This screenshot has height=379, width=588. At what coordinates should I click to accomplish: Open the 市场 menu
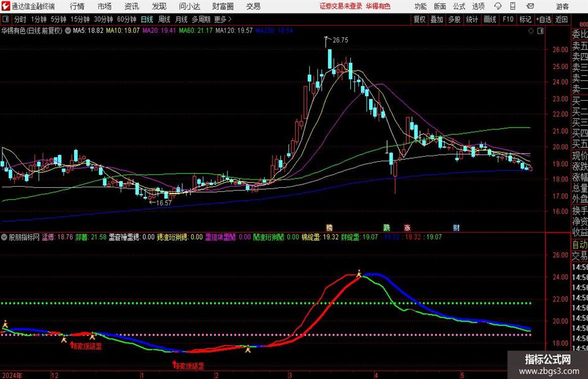(105, 6)
